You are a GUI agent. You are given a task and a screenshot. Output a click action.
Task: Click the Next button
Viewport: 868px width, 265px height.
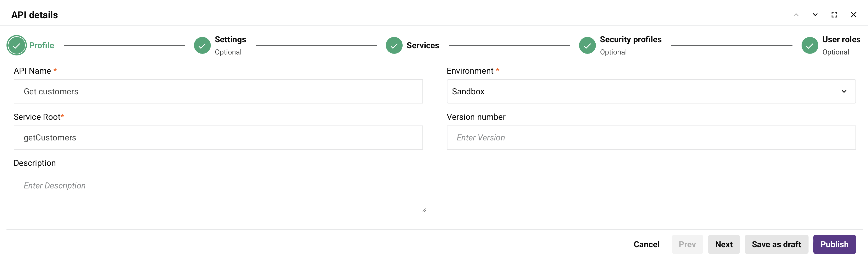click(724, 244)
